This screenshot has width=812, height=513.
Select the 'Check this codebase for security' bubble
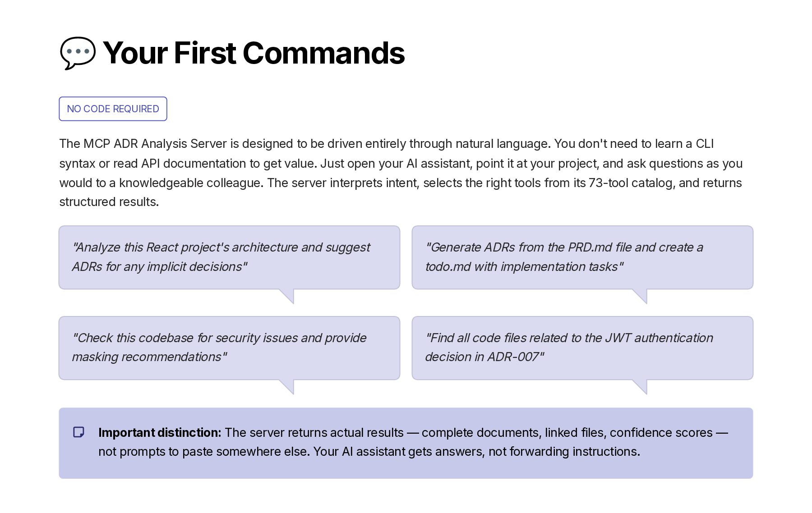229,348
